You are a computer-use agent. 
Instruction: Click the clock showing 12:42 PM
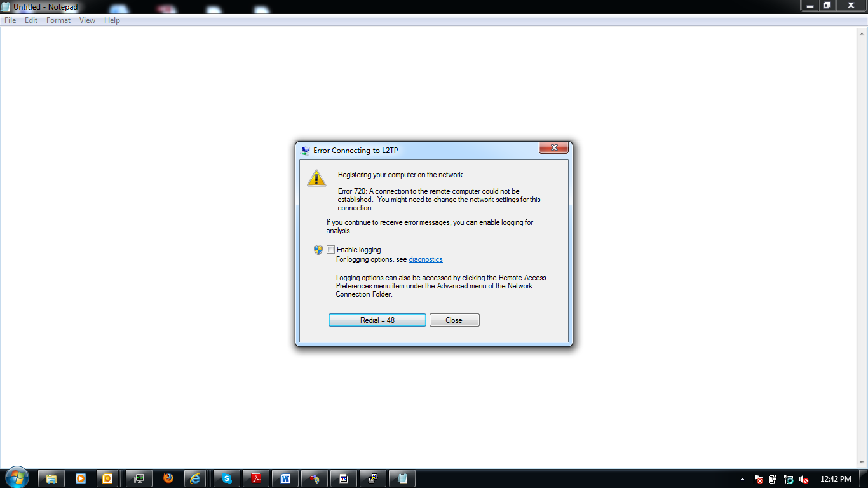tap(836, 479)
